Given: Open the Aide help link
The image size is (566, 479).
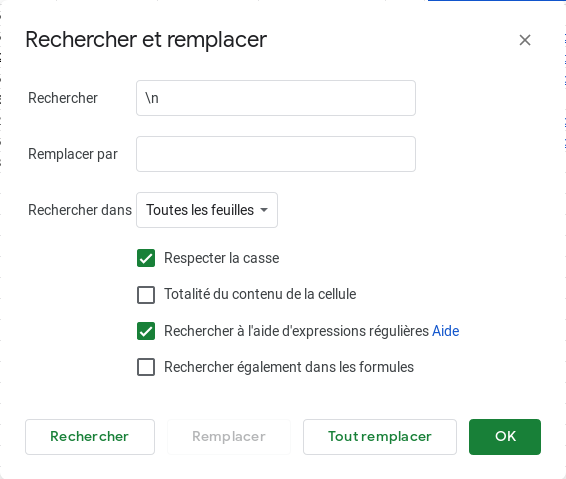Looking at the screenshot, I should pyautogui.click(x=445, y=331).
